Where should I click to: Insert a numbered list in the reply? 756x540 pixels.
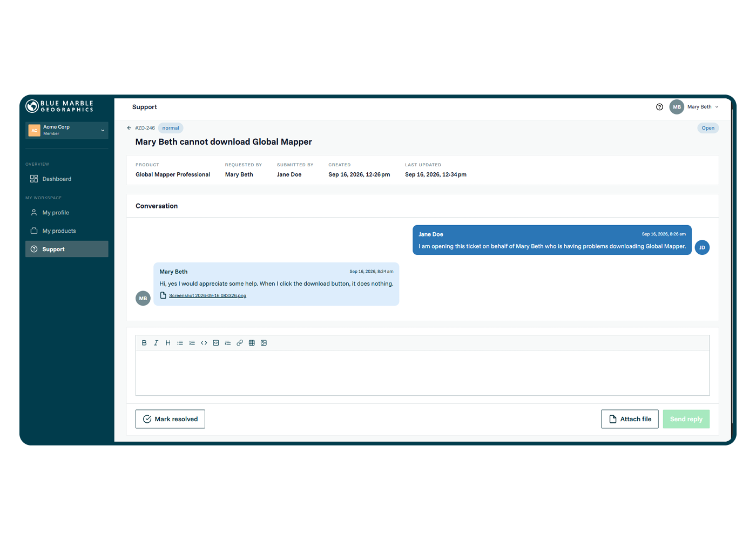(192, 343)
